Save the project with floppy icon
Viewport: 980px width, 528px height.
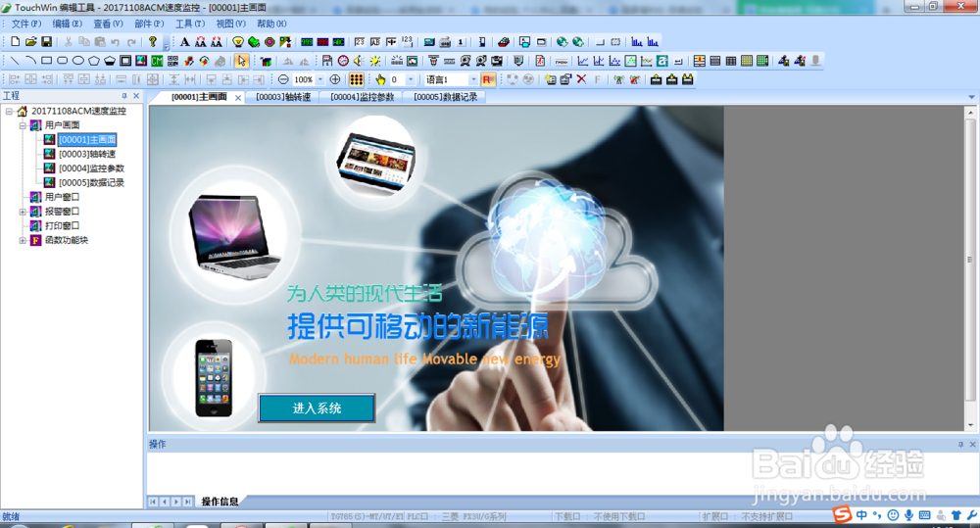pyautogui.click(x=46, y=42)
